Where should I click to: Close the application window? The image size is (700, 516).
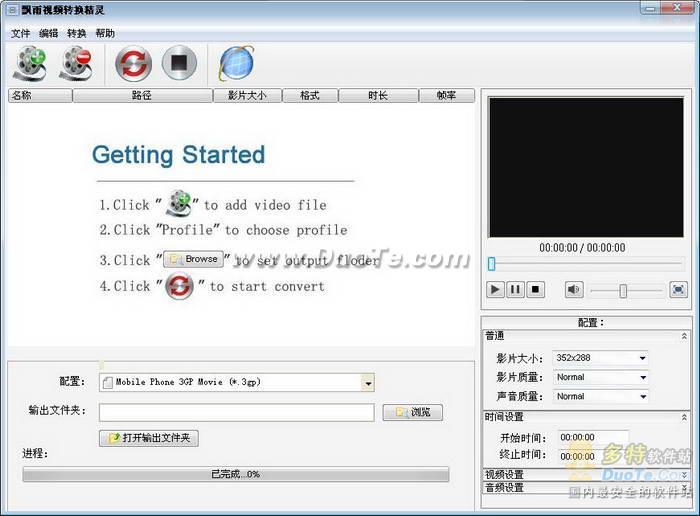[x=677, y=8]
